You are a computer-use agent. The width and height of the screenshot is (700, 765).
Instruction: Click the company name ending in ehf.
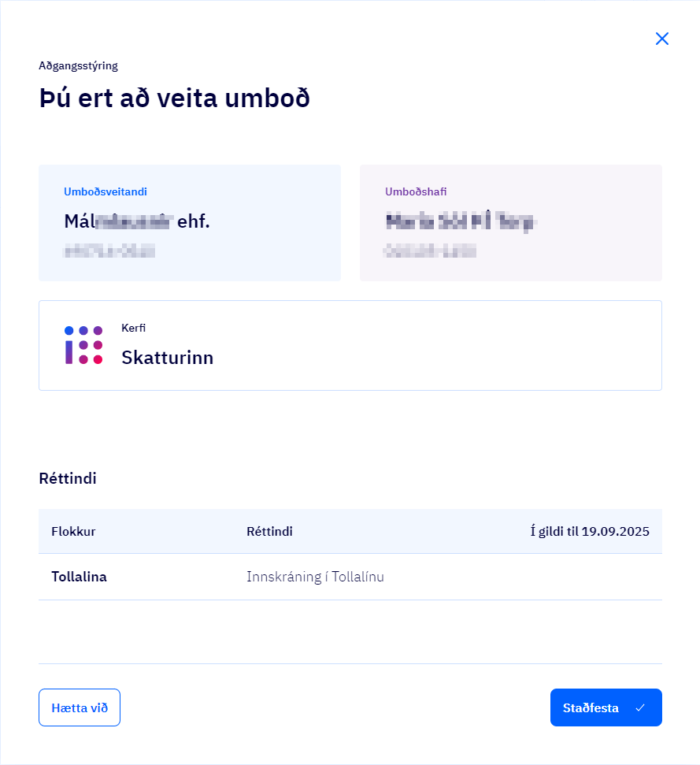click(x=137, y=222)
